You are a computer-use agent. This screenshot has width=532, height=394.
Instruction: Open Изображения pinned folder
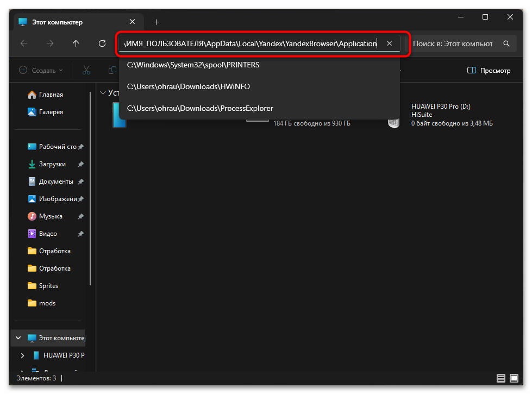click(53, 199)
